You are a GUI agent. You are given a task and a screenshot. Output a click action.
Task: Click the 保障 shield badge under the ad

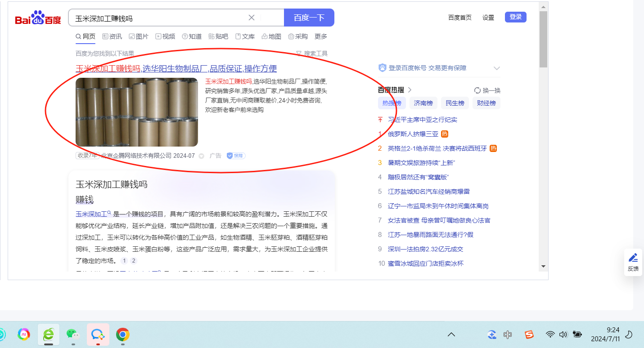236,156
